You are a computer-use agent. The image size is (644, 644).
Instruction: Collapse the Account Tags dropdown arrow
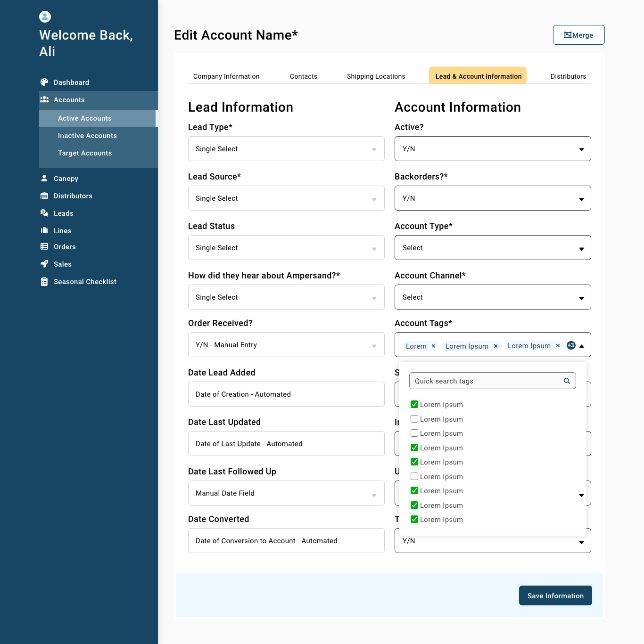coord(582,345)
